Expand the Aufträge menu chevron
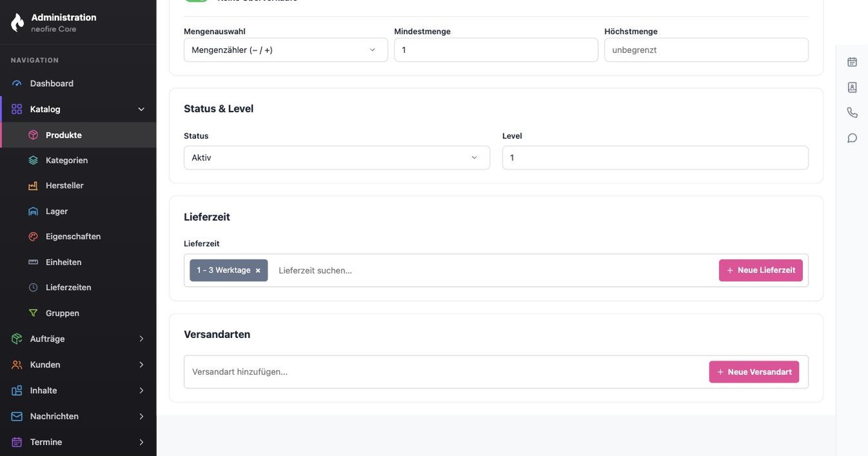Screen dimensions: 868x456 [x=141, y=339]
